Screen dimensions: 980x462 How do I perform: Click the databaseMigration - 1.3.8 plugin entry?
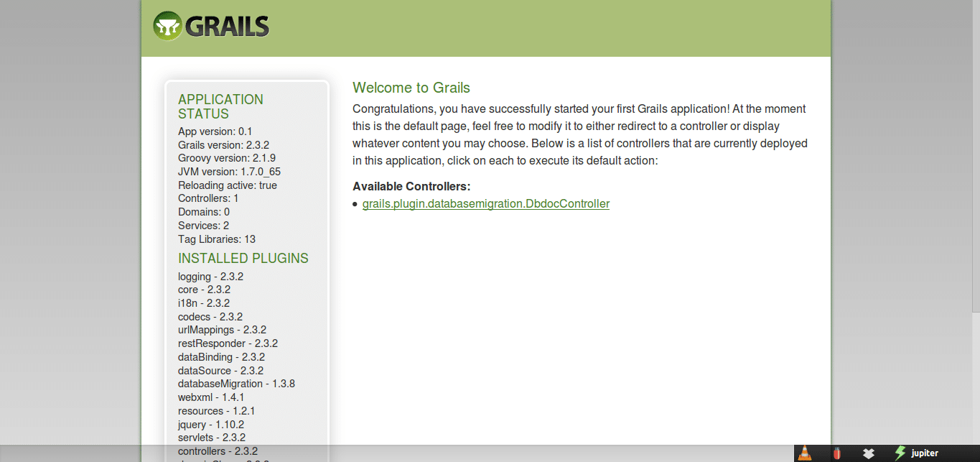[x=236, y=384]
